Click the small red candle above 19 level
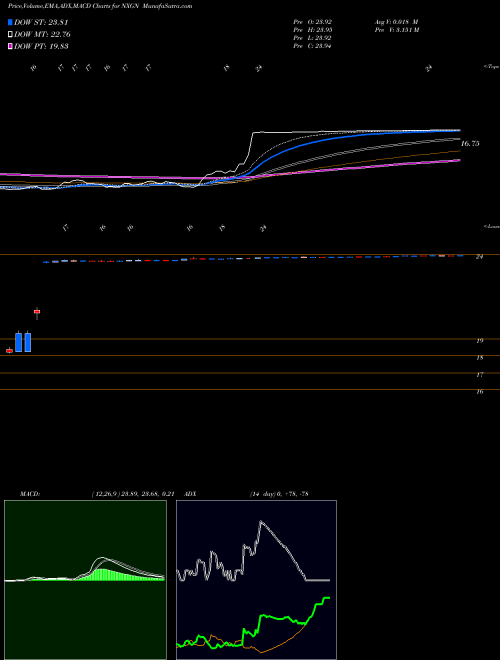Screen dimensions: 500x660 click(37, 311)
